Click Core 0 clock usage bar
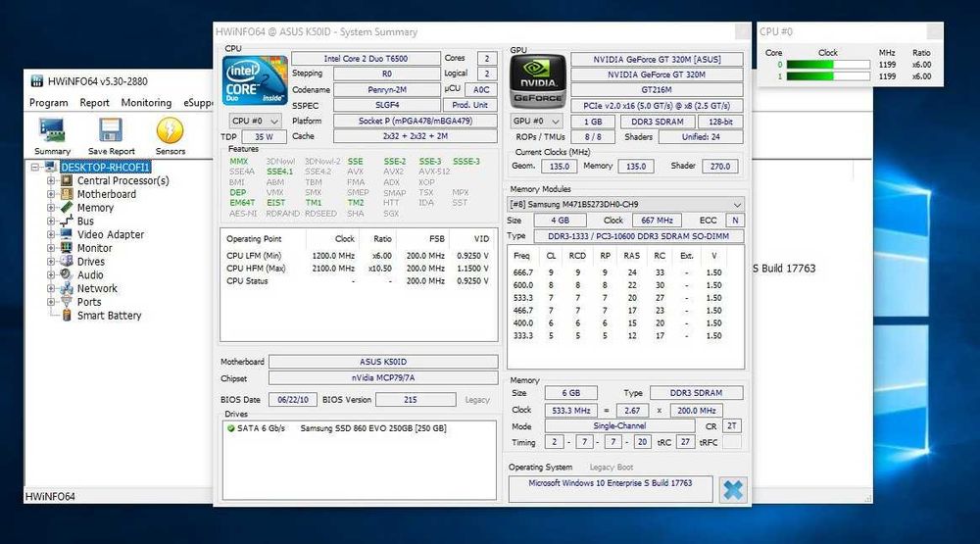The height and width of the screenshot is (544, 980). [828, 65]
